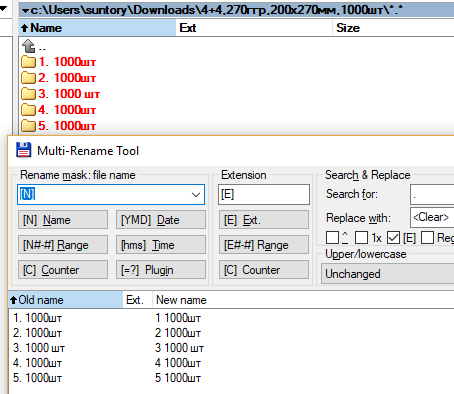The image size is (454, 394).
Task: Enable the RegEx checkbox
Action: pos(427,238)
